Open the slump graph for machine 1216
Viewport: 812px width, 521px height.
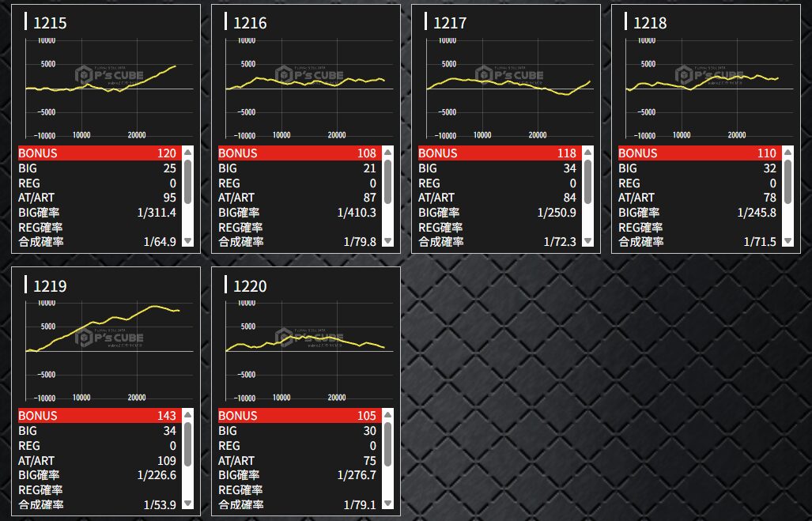309,88
